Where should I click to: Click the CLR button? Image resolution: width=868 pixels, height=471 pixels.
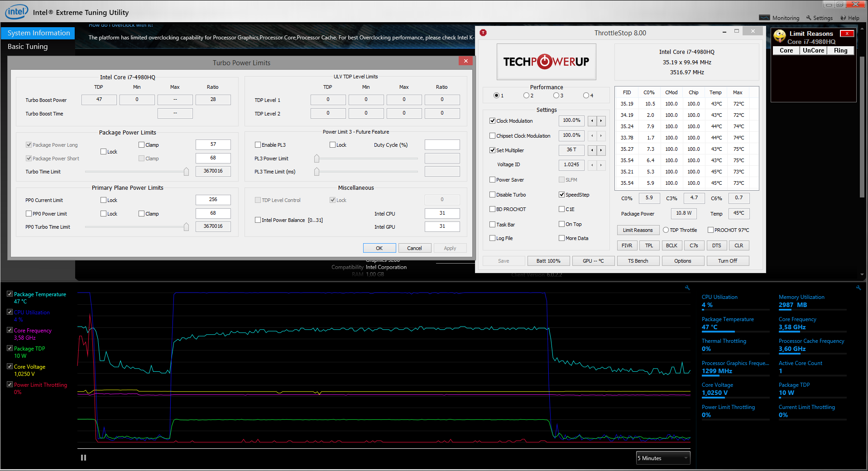[x=739, y=245]
